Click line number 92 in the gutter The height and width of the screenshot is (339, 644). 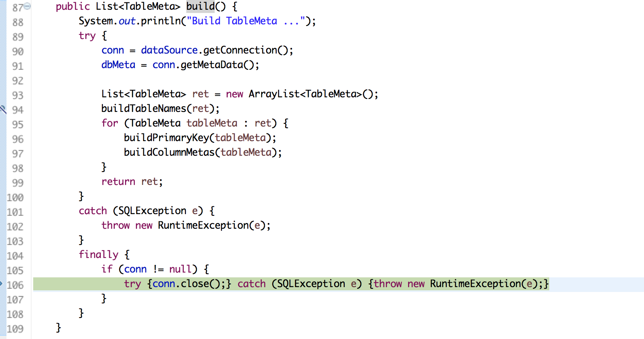pos(18,81)
